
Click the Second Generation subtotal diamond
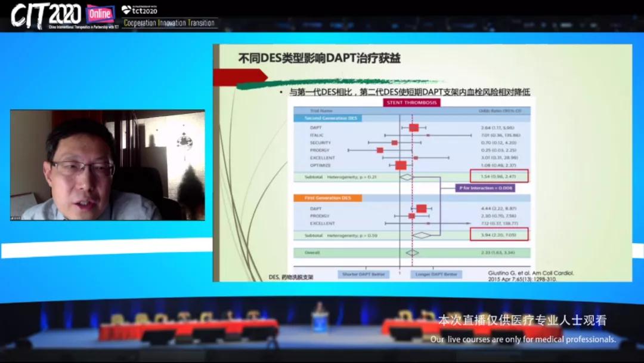[406, 177]
